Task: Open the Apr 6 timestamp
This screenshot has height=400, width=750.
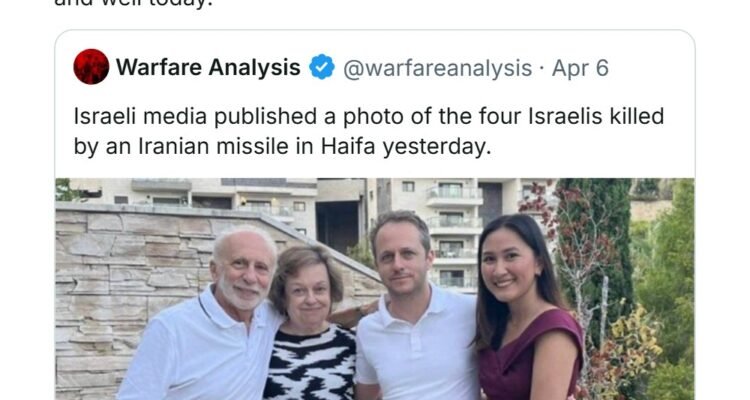Action: click(x=582, y=68)
